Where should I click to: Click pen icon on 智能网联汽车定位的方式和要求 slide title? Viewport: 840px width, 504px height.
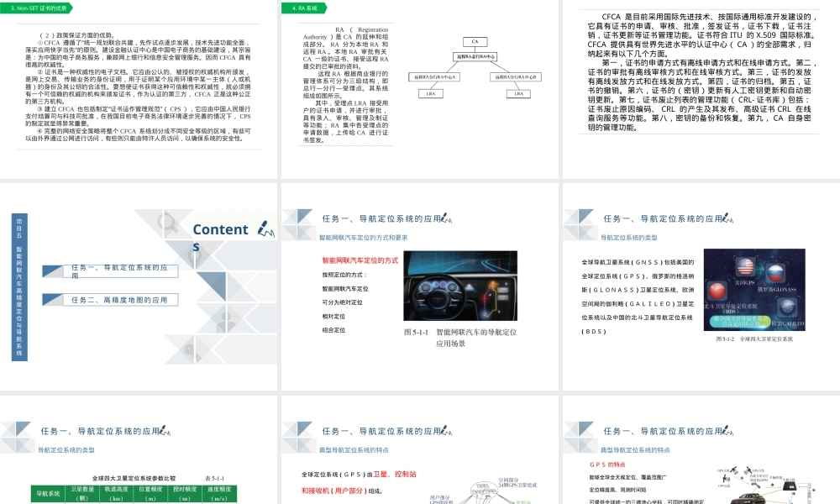coord(446,218)
